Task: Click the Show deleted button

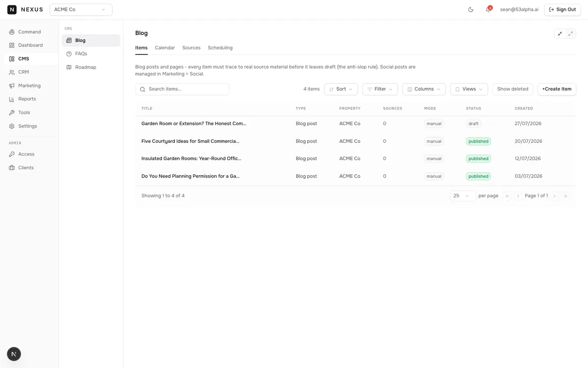Action: pyautogui.click(x=513, y=89)
